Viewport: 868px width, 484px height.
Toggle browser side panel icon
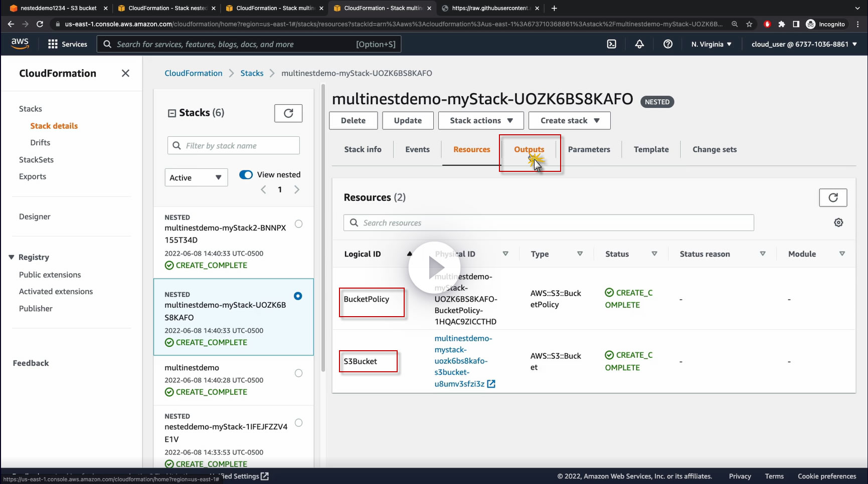pos(796,24)
